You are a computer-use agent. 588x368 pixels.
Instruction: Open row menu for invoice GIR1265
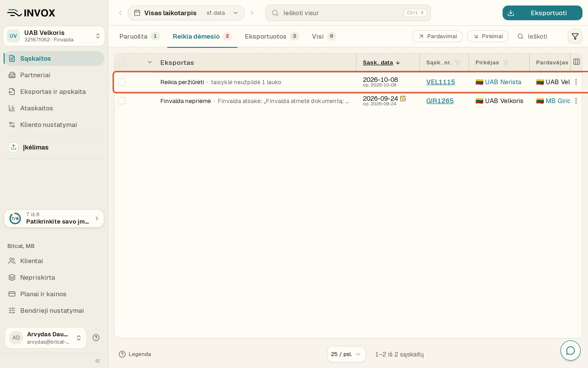(x=576, y=101)
